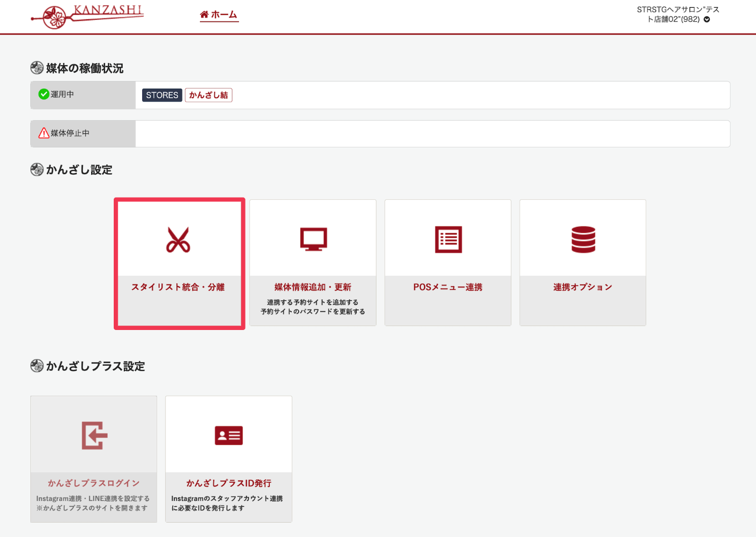Viewport: 756px width, 537px height.
Task: Click the scissors icon for stylist merge
Action: [x=179, y=239]
